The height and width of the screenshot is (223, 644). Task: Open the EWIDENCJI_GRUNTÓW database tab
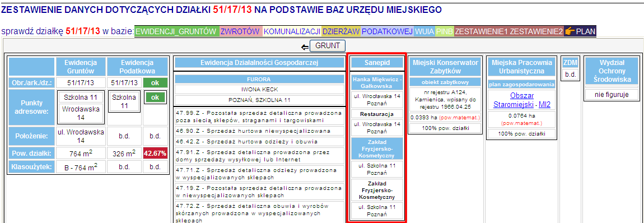pyautogui.click(x=176, y=31)
